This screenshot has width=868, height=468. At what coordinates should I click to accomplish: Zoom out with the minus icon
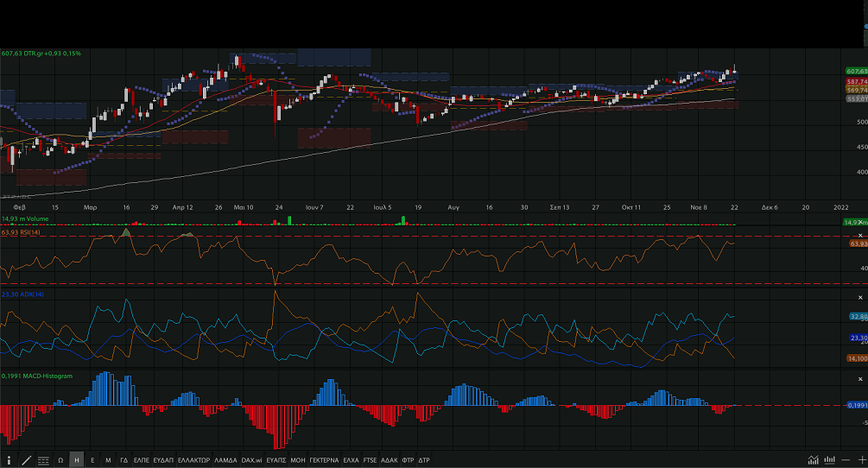point(846,460)
